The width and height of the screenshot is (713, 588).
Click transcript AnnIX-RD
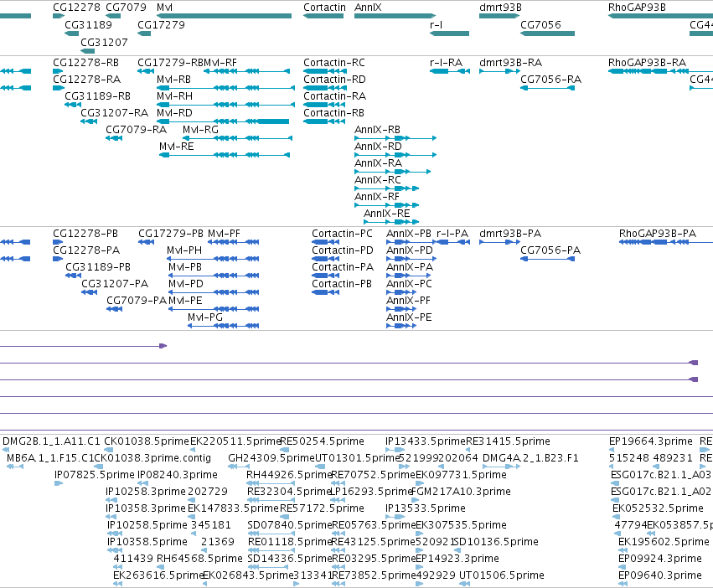tap(395, 155)
